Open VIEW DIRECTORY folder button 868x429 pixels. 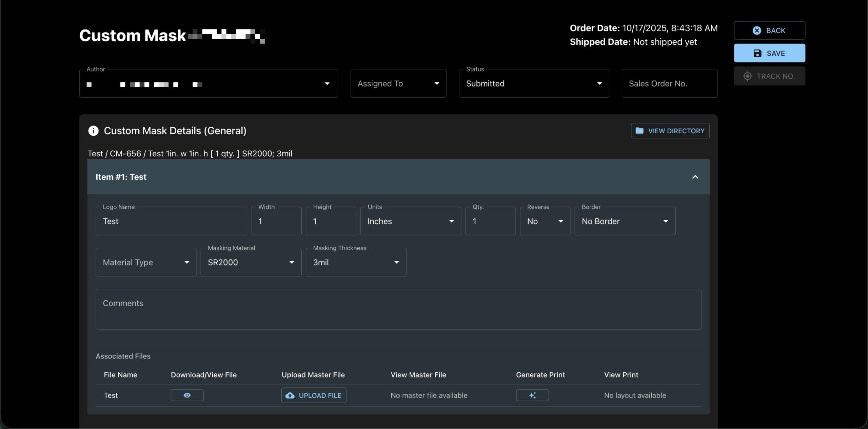coord(670,131)
